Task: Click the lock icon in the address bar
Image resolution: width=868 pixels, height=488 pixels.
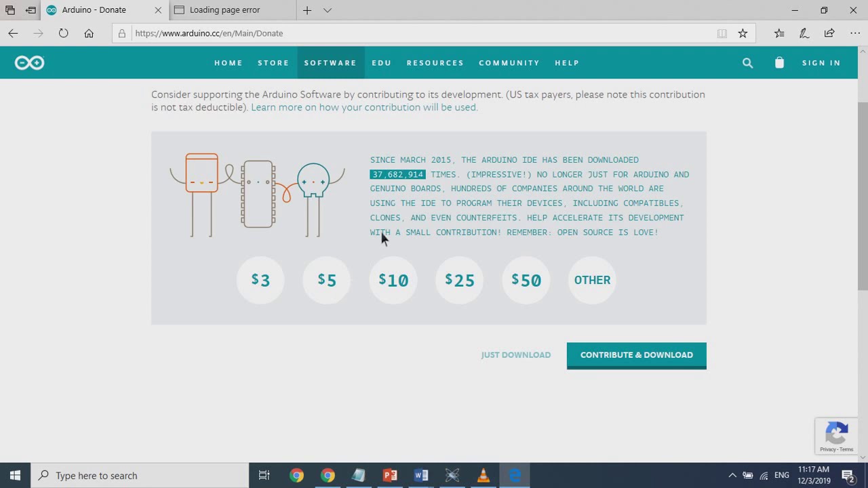Action: coord(122,33)
